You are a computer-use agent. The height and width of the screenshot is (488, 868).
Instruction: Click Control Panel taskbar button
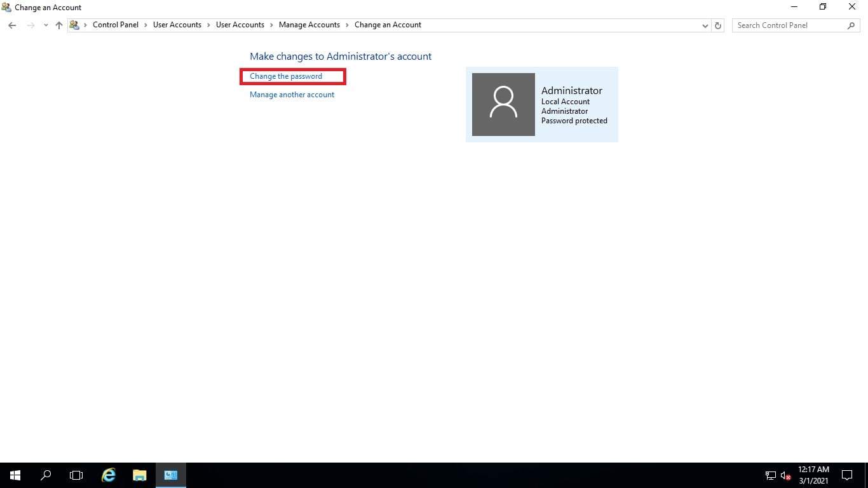click(x=170, y=475)
